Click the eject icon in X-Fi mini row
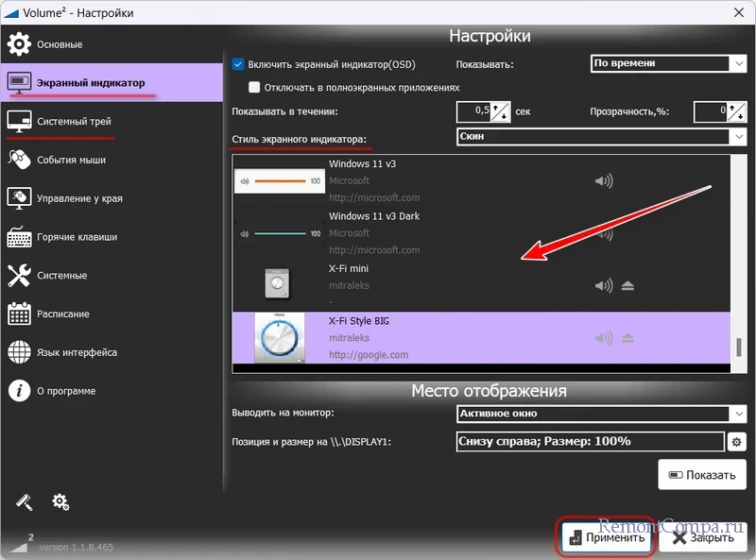 coord(627,286)
